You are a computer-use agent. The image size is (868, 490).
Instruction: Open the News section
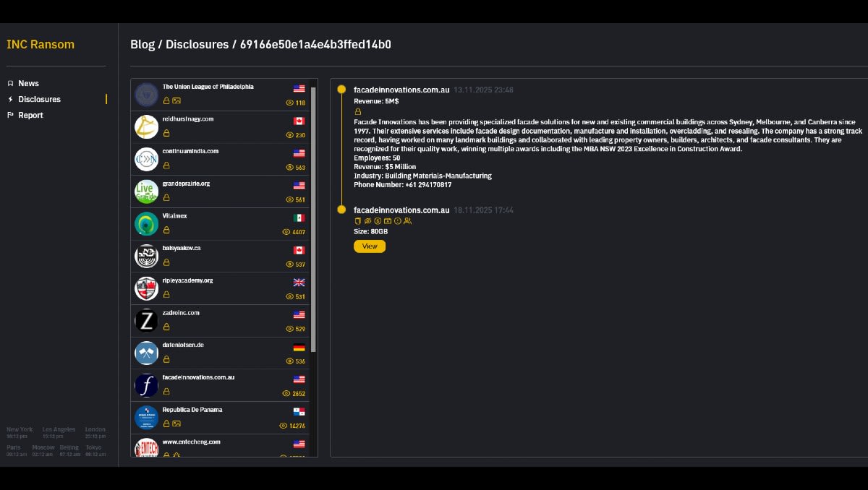click(x=28, y=83)
